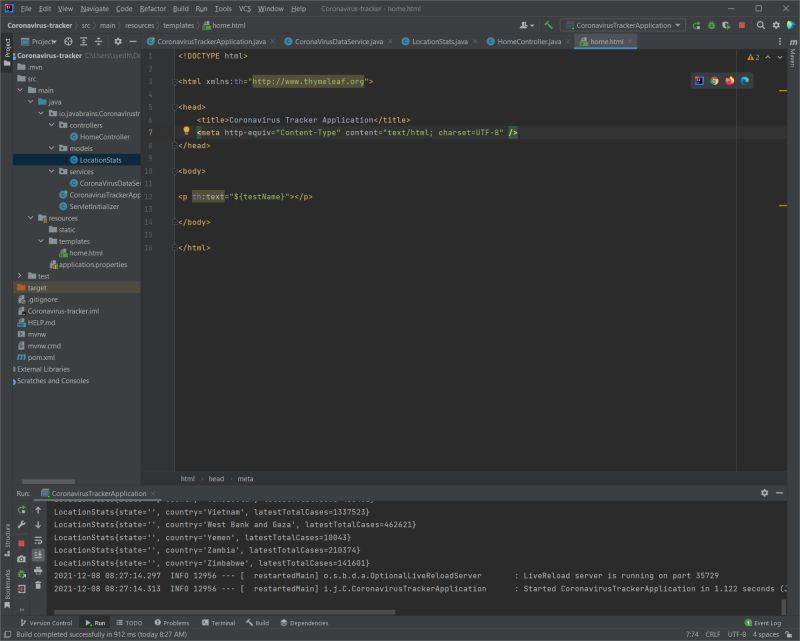
Task: Click the Select Opened File target icon
Action: pos(68,42)
